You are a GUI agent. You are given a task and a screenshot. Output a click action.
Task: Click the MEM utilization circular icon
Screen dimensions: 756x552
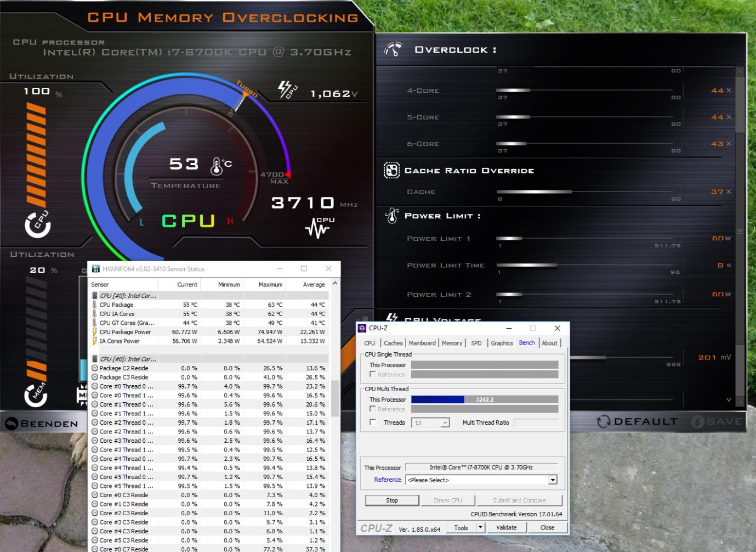click(x=36, y=395)
